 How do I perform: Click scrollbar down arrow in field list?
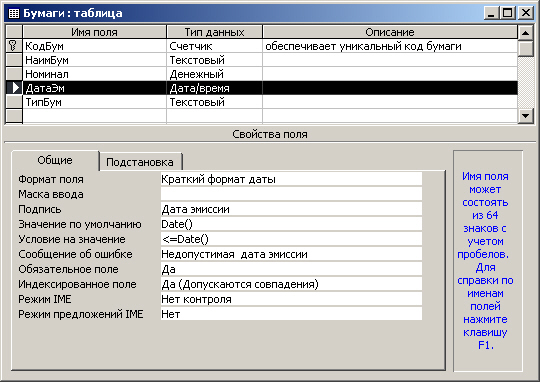click(x=526, y=116)
